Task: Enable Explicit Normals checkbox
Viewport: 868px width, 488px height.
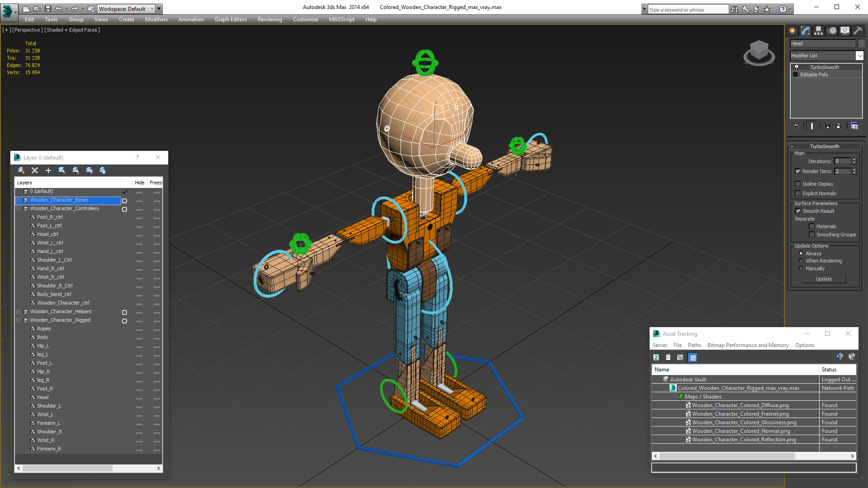Action: point(798,193)
